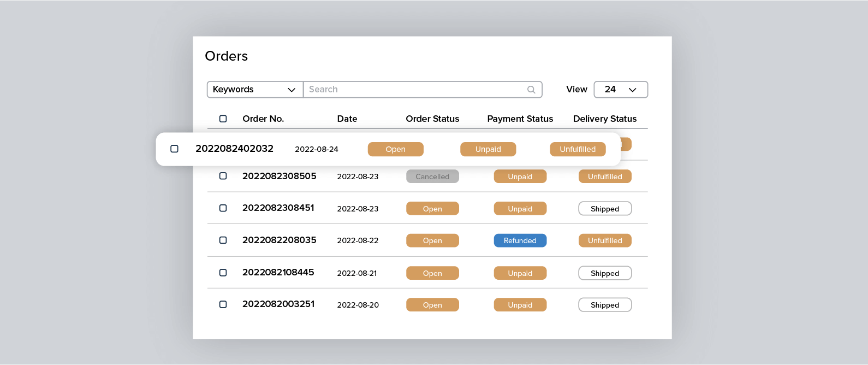Tick the select-all checkbox in header
868x365 pixels.
pyautogui.click(x=223, y=119)
